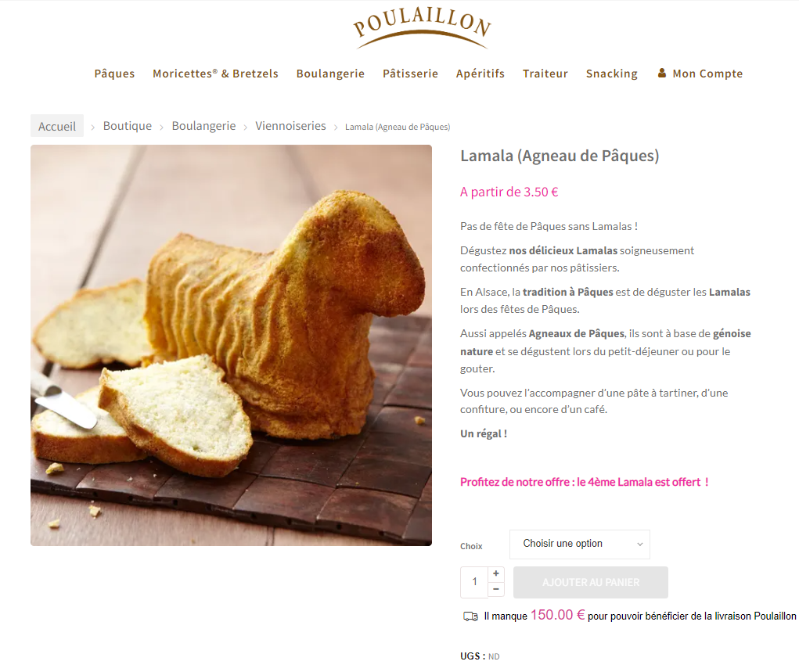
Task: Enlarge the Lamala product photo
Action: [x=232, y=346]
